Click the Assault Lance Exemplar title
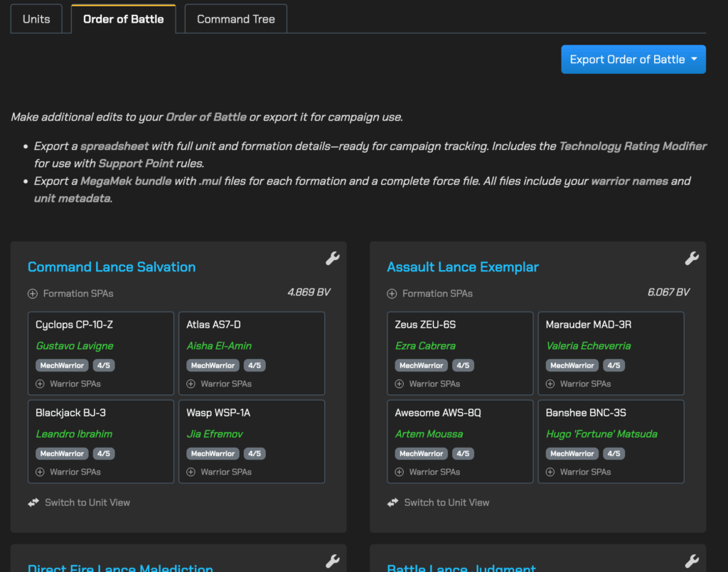 [463, 267]
